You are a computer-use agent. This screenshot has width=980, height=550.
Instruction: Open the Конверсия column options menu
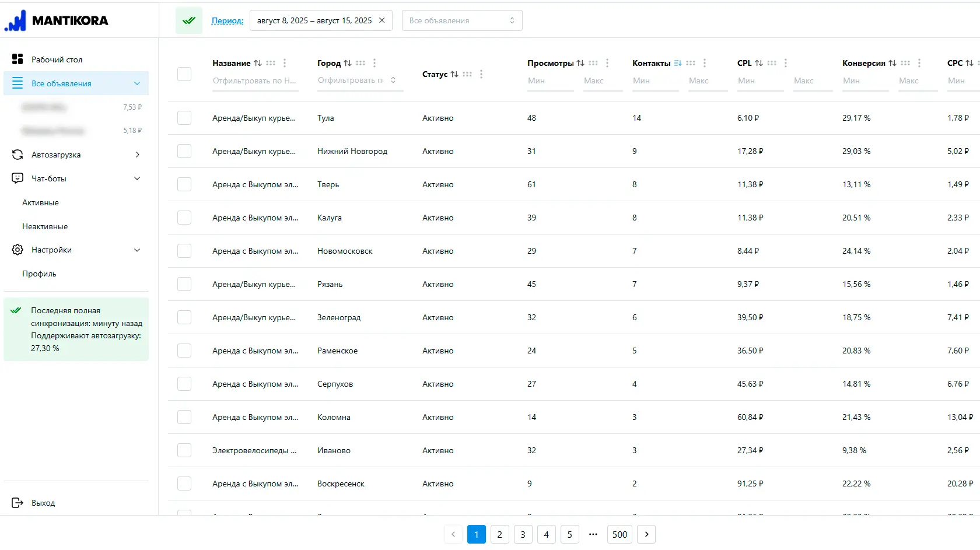(919, 63)
